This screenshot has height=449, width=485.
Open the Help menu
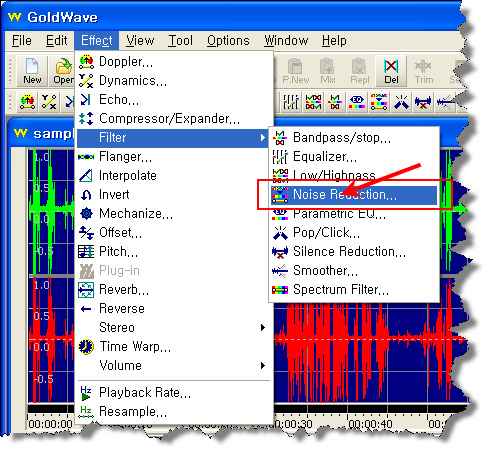pyautogui.click(x=334, y=41)
